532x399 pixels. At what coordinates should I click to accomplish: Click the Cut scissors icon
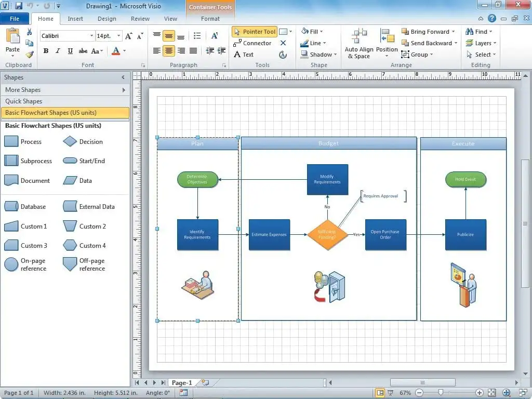tap(30, 32)
